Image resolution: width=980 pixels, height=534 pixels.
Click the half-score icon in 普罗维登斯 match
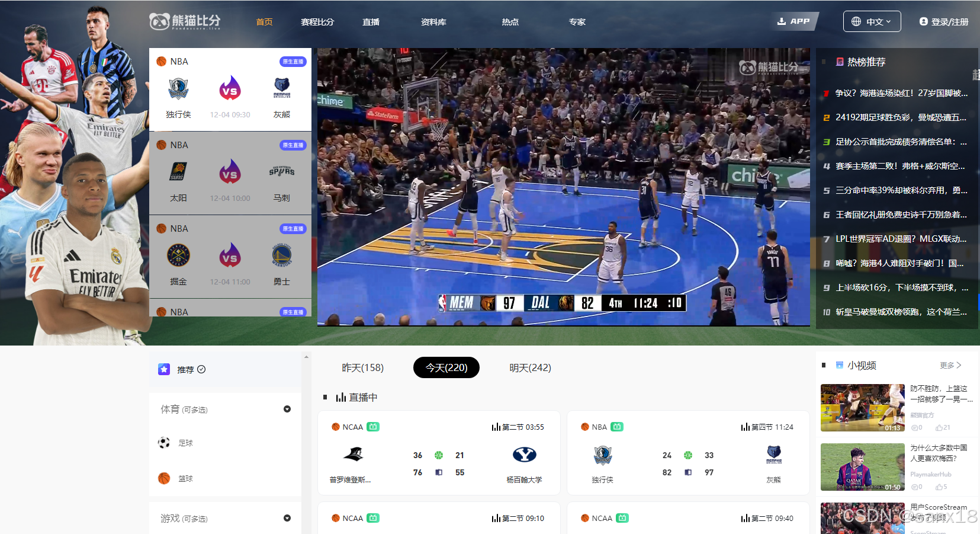click(439, 472)
